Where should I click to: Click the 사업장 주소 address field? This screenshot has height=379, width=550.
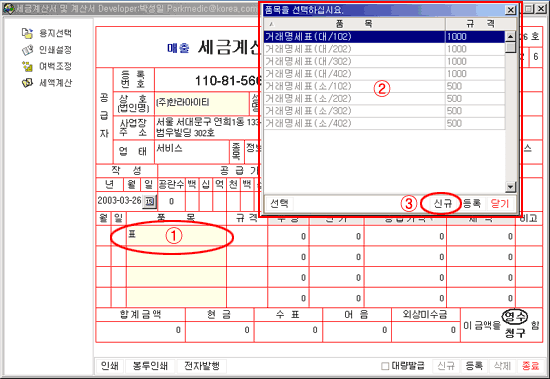point(207,127)
